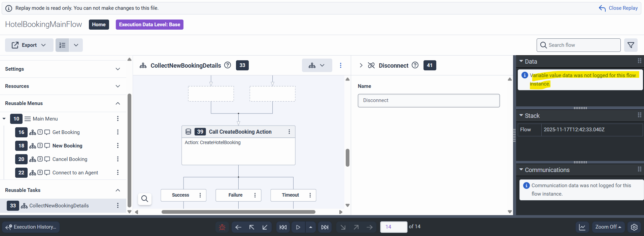The height and width of the screenshot is (236, 644).
Task: Open New Booking more options
Action: pyautogui.click(x=118, y=145)
